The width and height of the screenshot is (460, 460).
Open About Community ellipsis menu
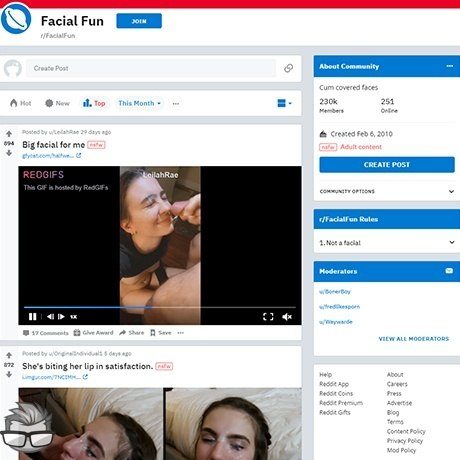tap(450, 66)
